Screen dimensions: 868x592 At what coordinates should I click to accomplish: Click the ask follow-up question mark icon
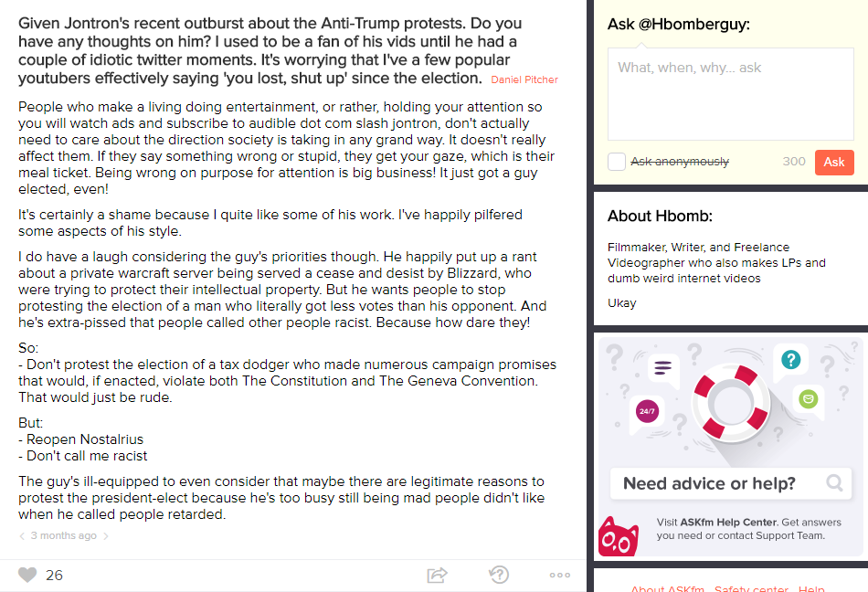point(499,575)
